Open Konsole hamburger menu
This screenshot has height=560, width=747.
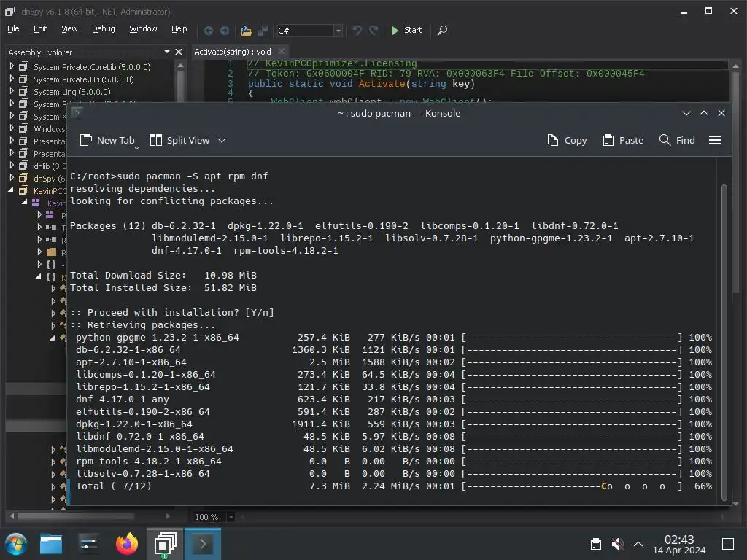[x=715, y=141]
